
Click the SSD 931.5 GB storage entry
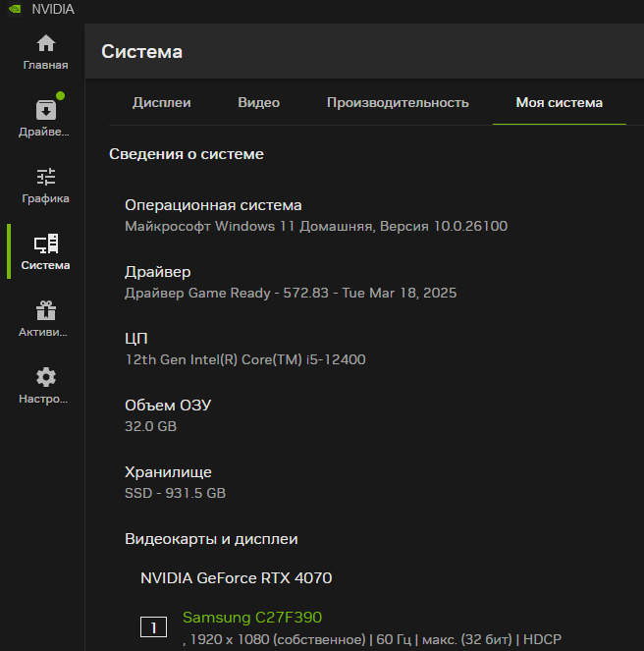pyautogui.click(x=175, y=493)
